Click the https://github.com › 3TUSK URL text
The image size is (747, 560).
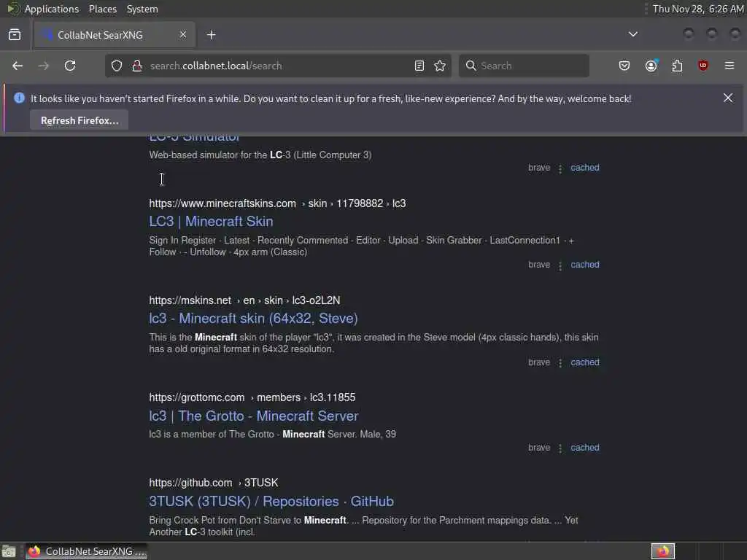click(x=214, y=483)
